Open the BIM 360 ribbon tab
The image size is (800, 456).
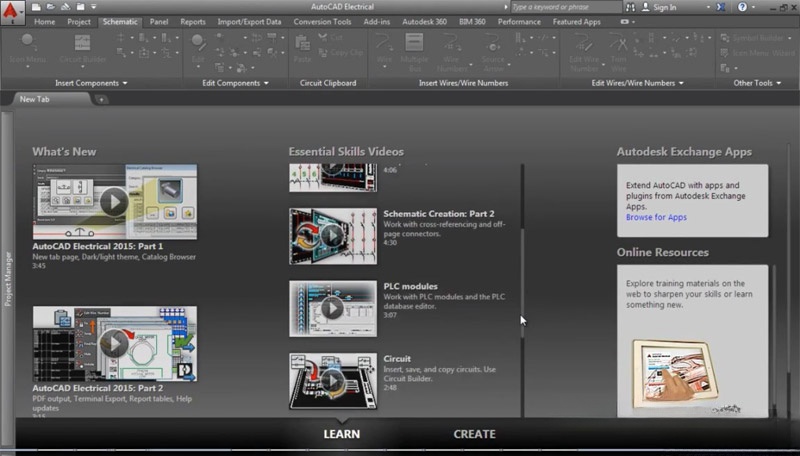coord(472,22)
